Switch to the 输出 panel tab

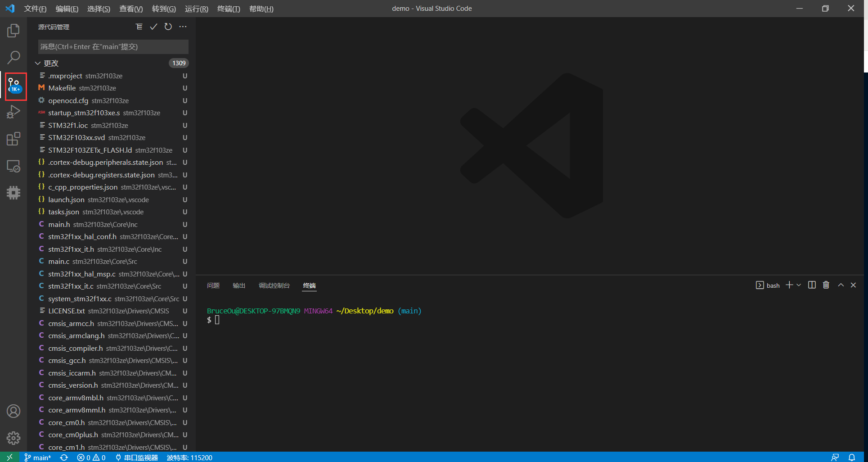tap(239, 285)
